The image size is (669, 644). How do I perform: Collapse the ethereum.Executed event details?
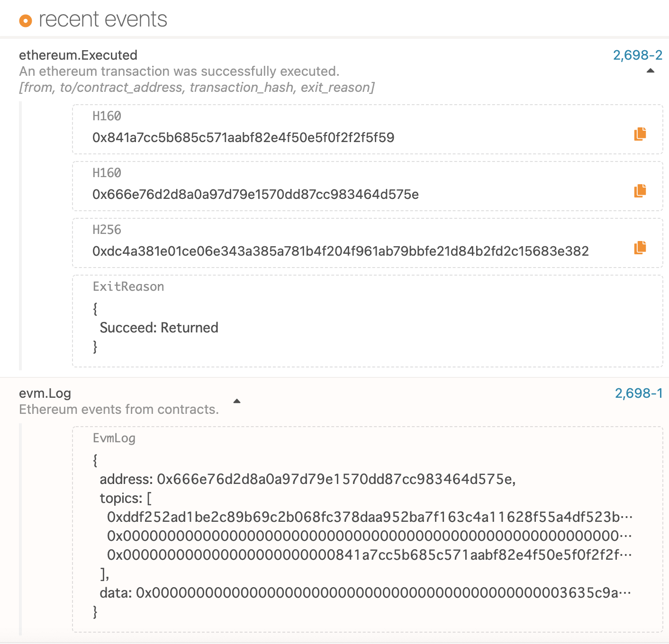tap(650, 71)
